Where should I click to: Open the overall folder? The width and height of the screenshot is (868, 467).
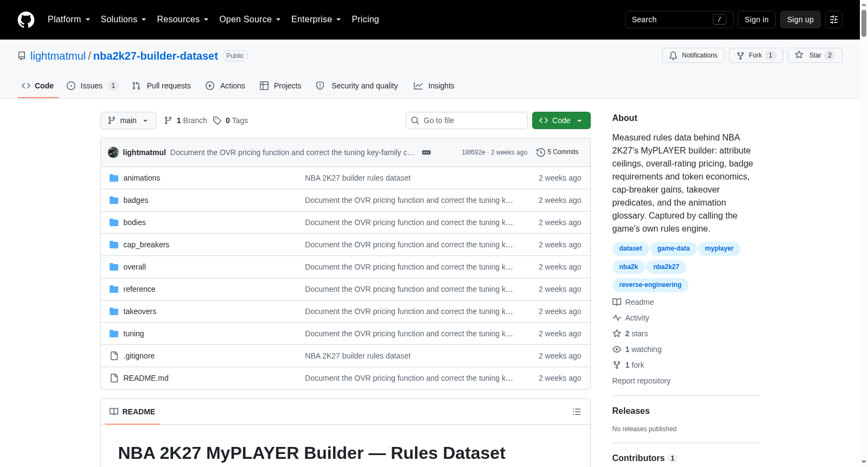pyautogui.click(x=135, y=267)
